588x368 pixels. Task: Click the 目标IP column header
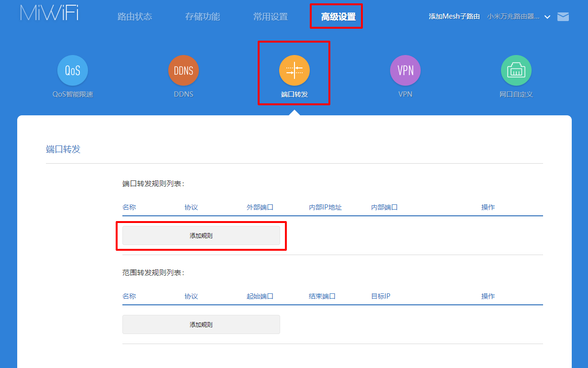click(x=381, y=297)
